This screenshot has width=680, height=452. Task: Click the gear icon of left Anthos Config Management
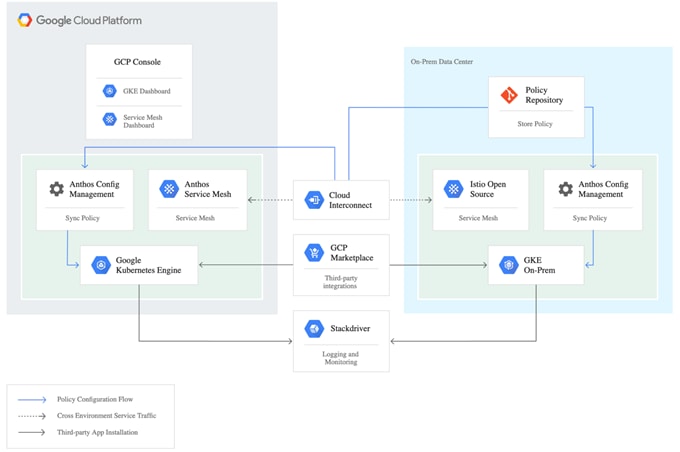coord(56,189)
